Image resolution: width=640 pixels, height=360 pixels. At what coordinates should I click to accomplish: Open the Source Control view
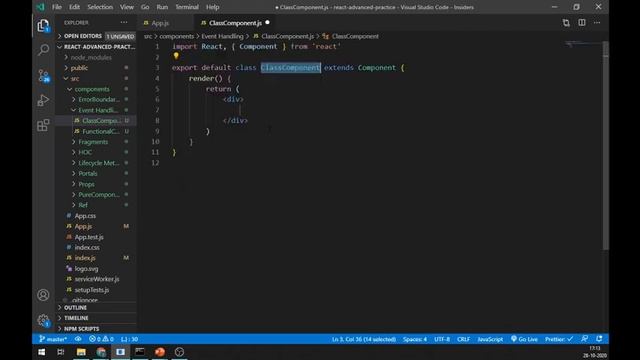click(x=43, y=76)
